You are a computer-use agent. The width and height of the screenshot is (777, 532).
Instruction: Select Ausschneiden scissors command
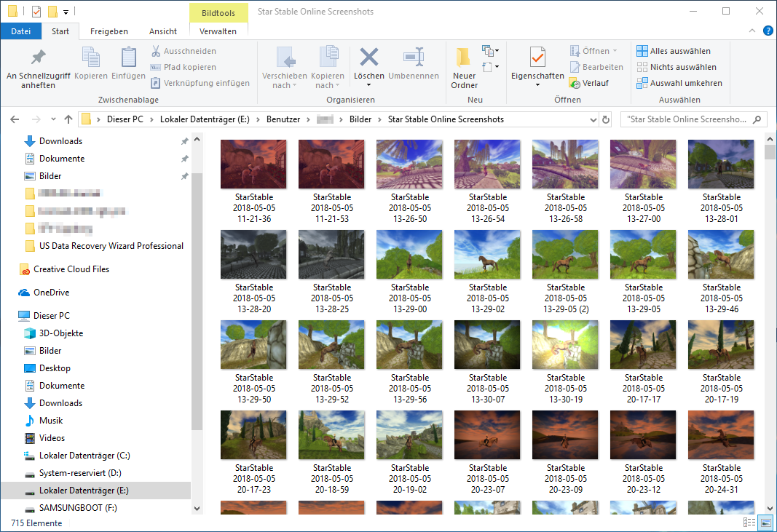coord(184,51)
